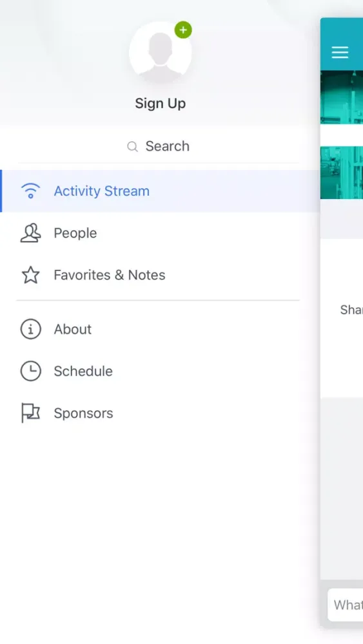This screenshot has height=644, width=363.
Task: Click the magnifying glass search icon
Action: (132, 147)
